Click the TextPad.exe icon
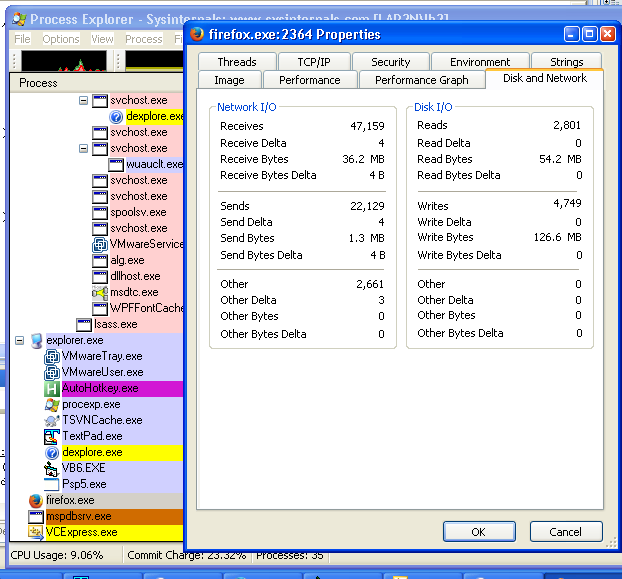The width and height of the screenshot is (622, 579). click(x=52, y=437)
